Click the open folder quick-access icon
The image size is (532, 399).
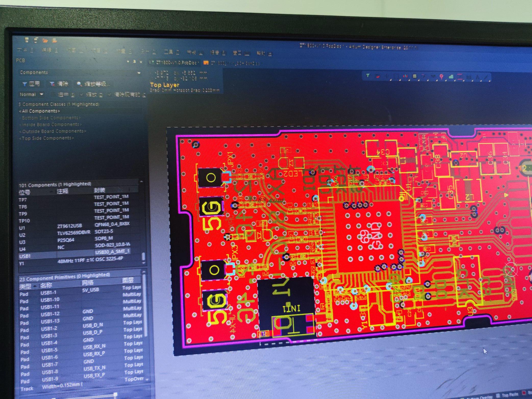45,40
